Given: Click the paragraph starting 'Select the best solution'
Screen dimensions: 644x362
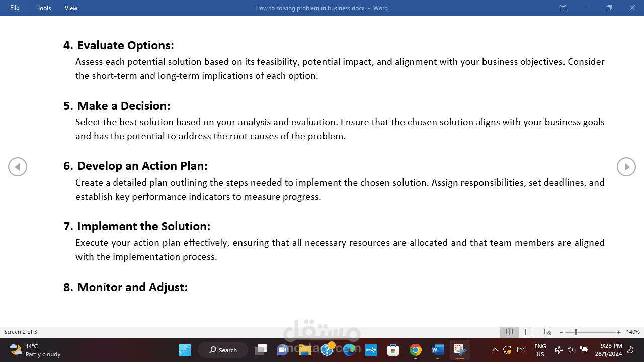Looking at the screenshot, I should pos(340,129).
